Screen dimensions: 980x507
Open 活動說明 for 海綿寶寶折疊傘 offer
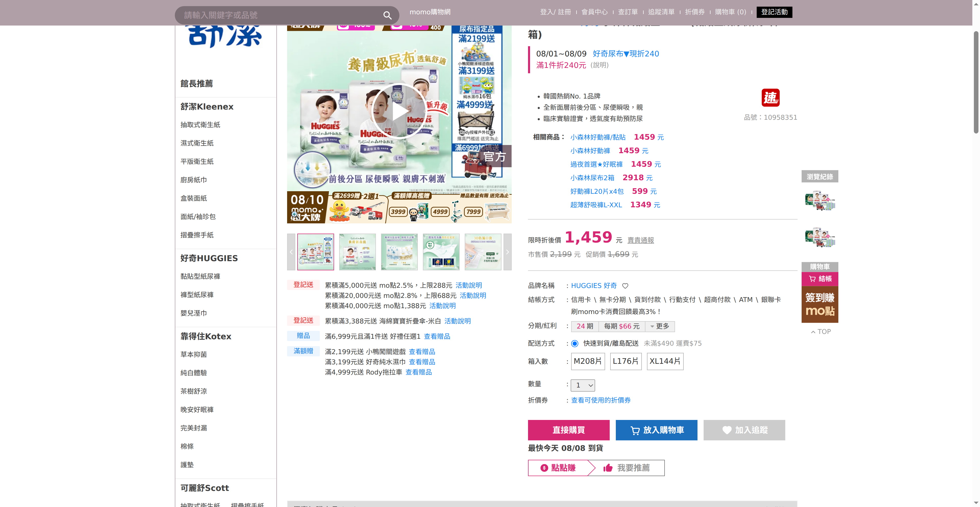click(x=457, y=321)
